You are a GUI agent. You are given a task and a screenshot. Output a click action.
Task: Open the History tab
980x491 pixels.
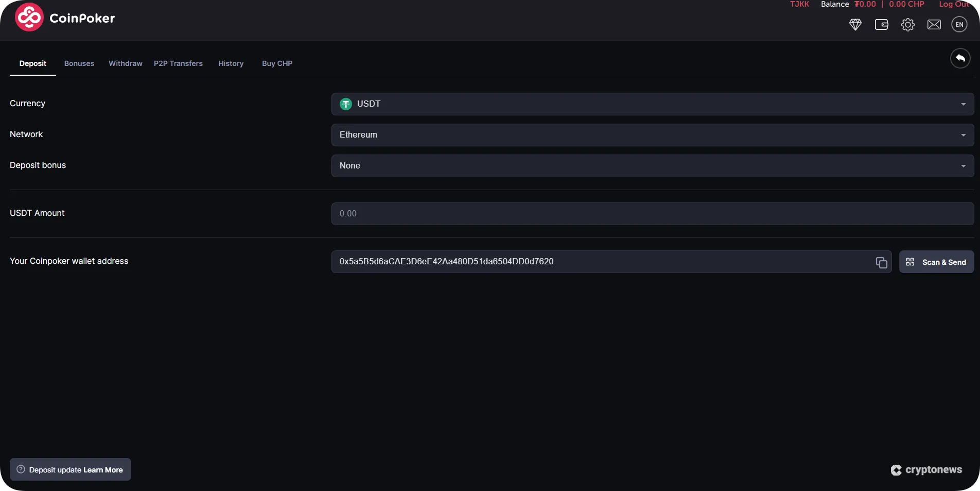coord(231,63)
